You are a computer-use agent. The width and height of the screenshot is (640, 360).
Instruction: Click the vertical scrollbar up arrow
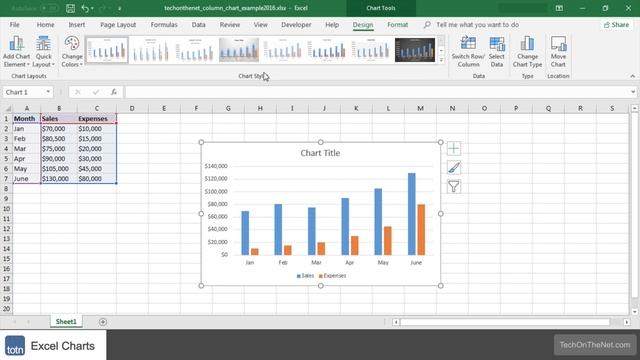[x=634, y=108]
